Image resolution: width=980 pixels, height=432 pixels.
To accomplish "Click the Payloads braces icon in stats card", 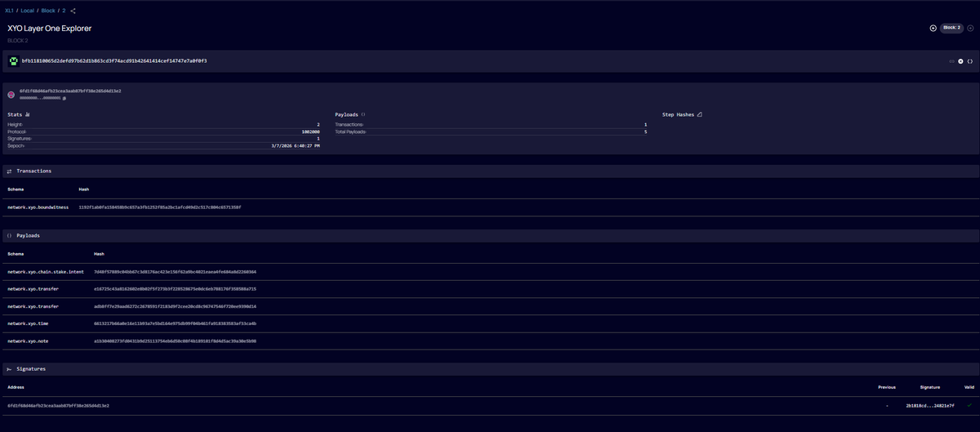I will pyautogui.click(x=363, y=115).
